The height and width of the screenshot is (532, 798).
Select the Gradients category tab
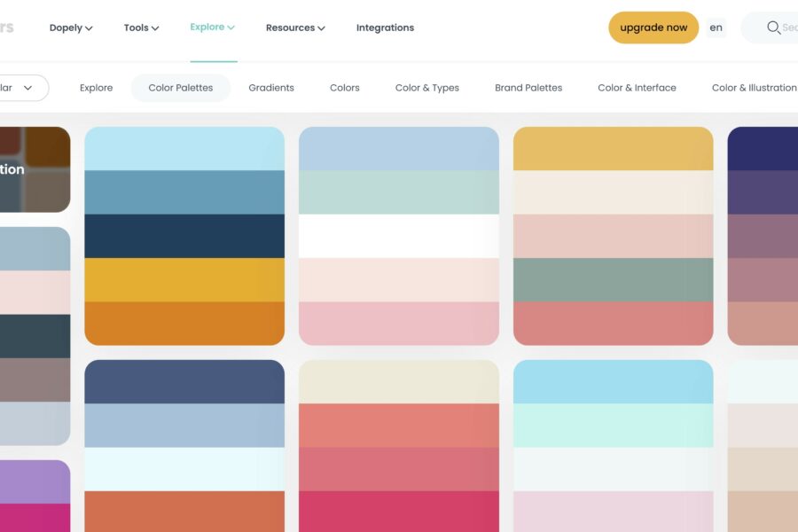click(x=271, y=87)
